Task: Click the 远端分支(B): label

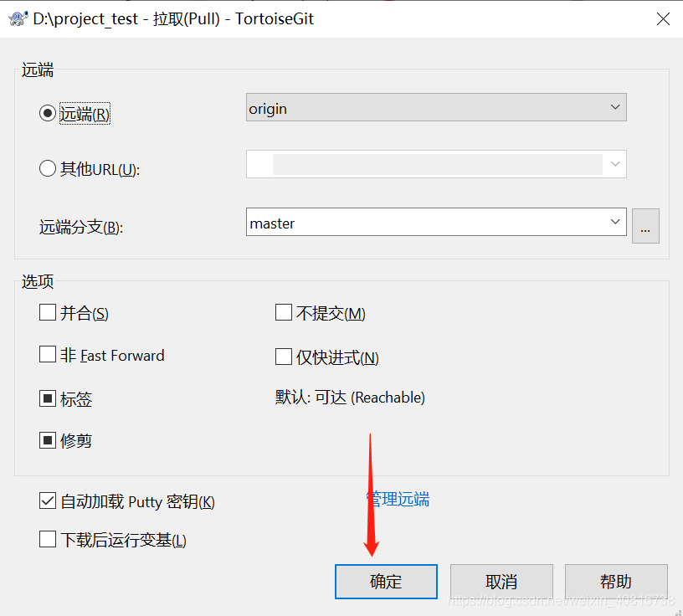Action: click(81, 227)
